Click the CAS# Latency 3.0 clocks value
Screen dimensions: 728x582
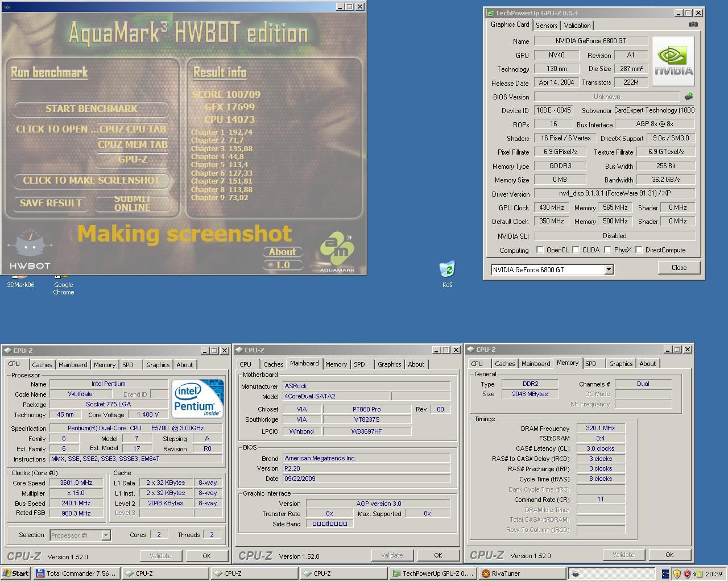coord(601,448)
